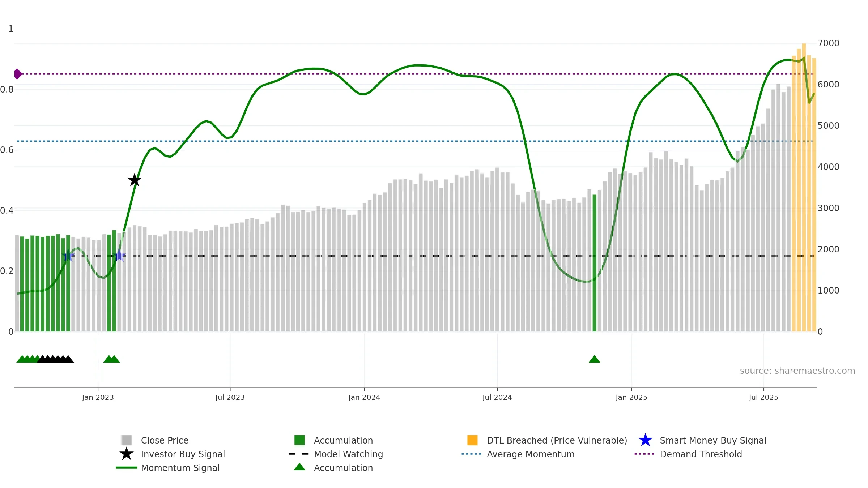Click the 7000 right-axis price label

[828, 43]
